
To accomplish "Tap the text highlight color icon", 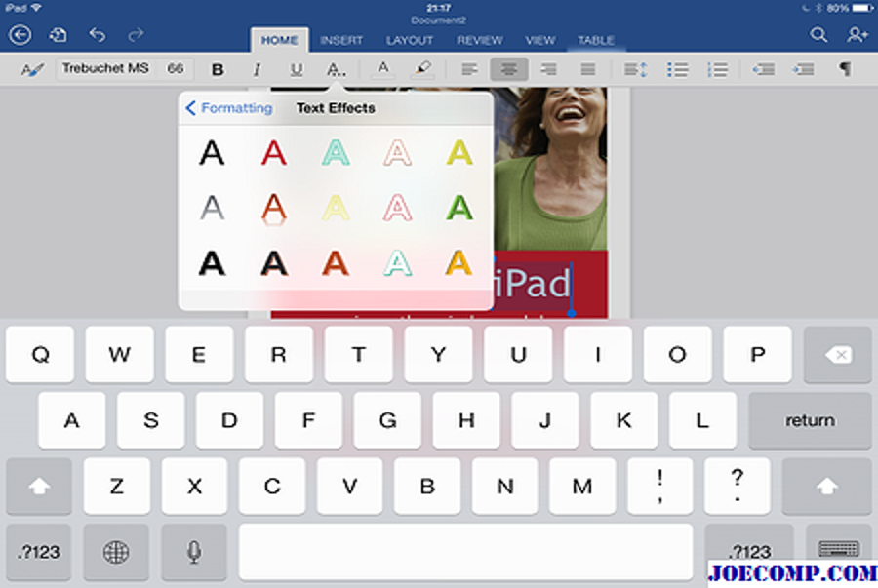I will pyautogui.click(x=422, y=69).
